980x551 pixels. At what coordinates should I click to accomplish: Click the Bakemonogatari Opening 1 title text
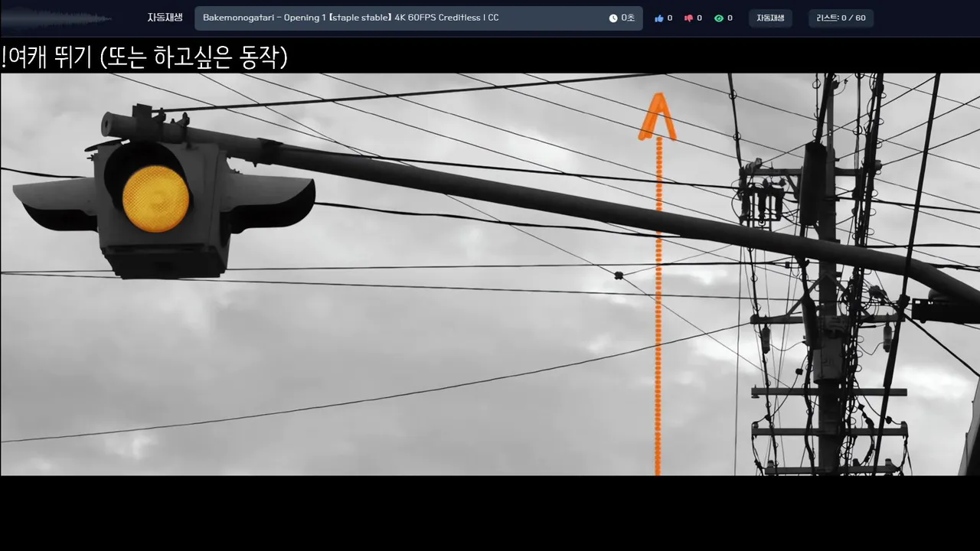(351, 18)
